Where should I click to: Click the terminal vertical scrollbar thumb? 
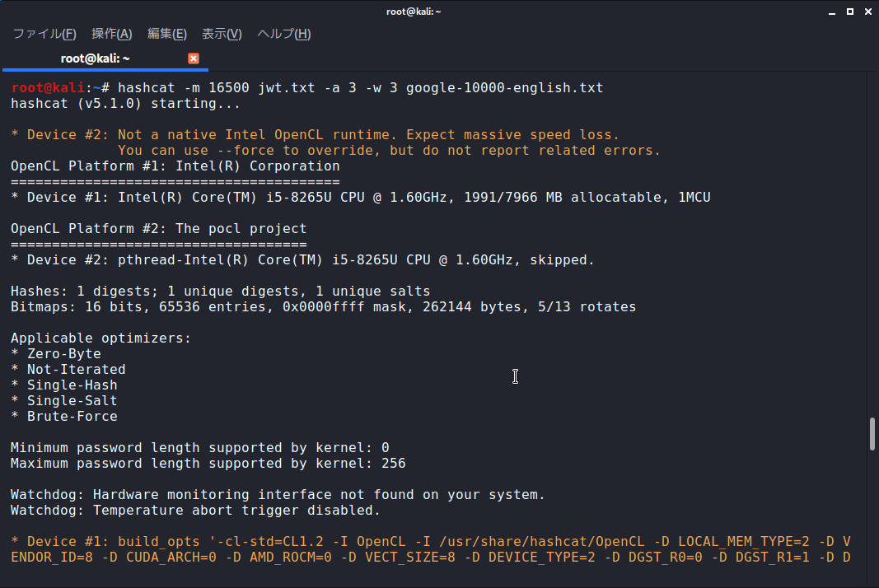(x=872, y=433)
